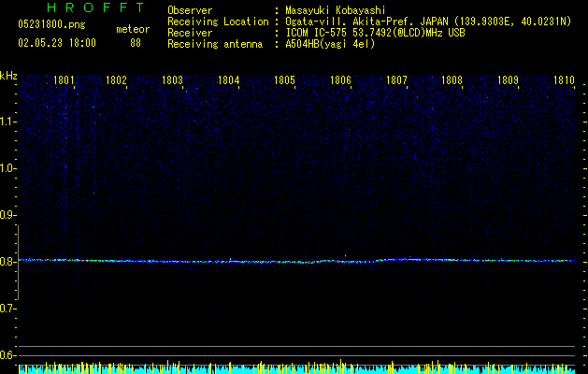The height and width of the screenshot is (374, 588).
Task: Click the 1.0 kHz axis label
Action: (x=7, y=168)
